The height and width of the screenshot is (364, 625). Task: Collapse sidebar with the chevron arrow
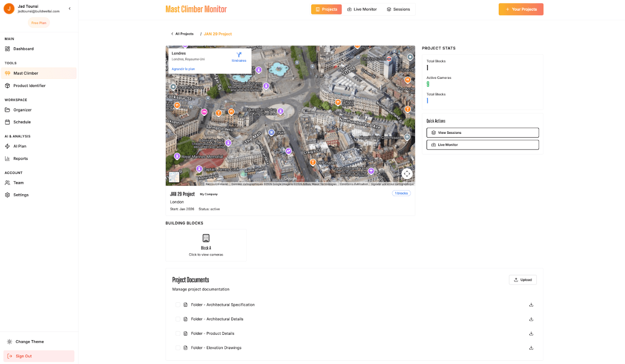point(69,9)
